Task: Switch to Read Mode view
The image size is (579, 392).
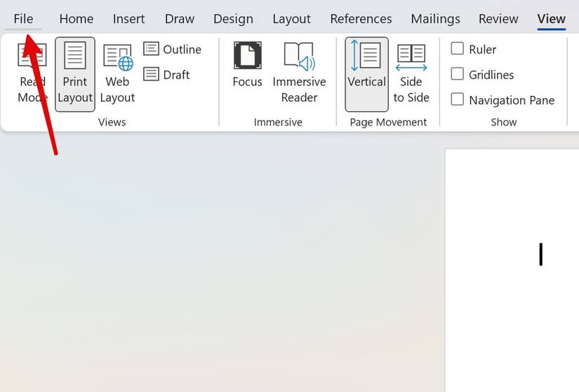Action: coord(32,74)
